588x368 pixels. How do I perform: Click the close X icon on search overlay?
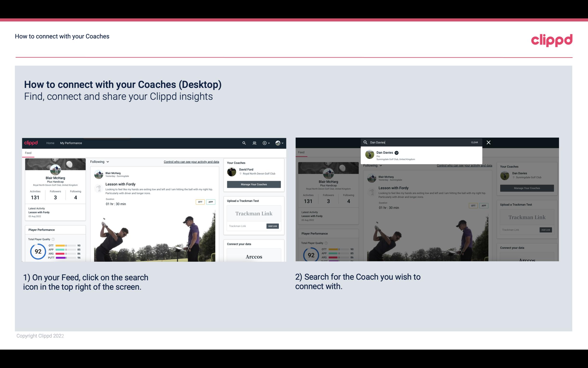pyautogui.click(x=489, y=142)
